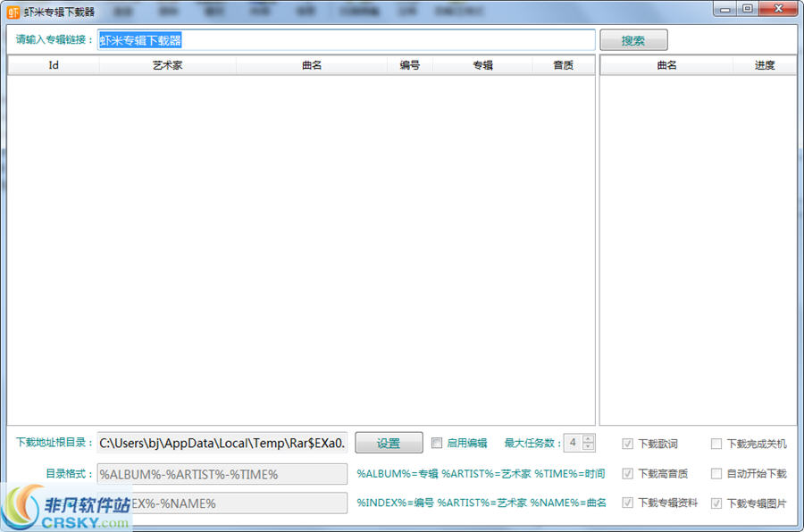
Task: Toggle the 下载专辑图片 checkbox
Action: pos(716,503)
